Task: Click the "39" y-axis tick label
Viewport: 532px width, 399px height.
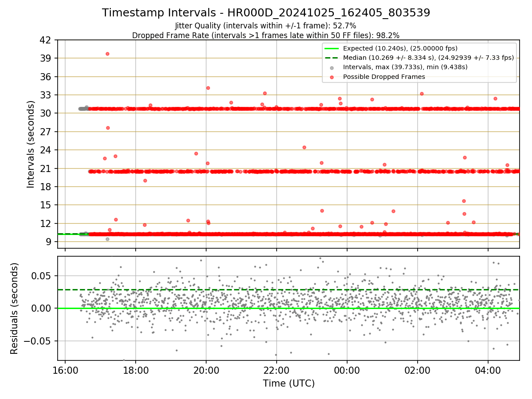Action: coord(47,58)
